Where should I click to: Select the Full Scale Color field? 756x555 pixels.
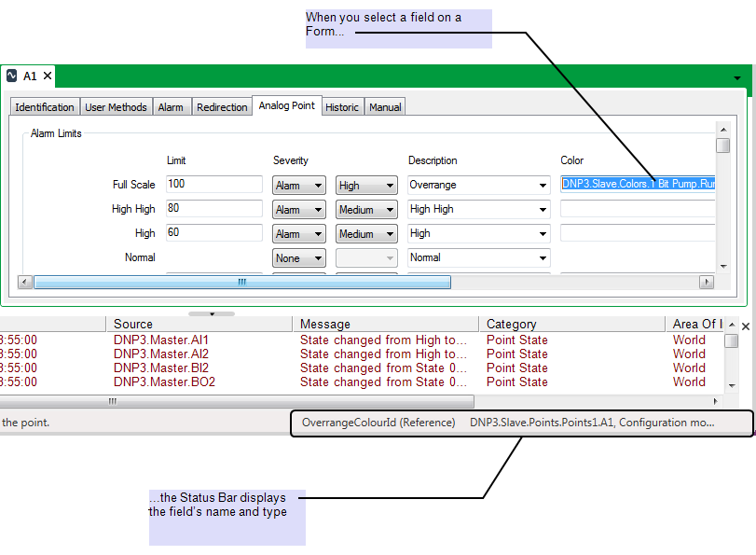tap(638, 185)
